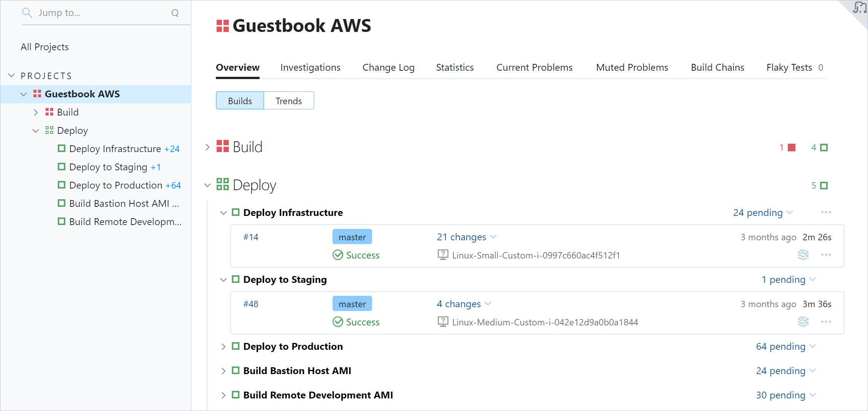The height and width of the screenshot is (411, 868).
Task: Expand the Build subproject in sidebar tree
Action: [36, 112]
